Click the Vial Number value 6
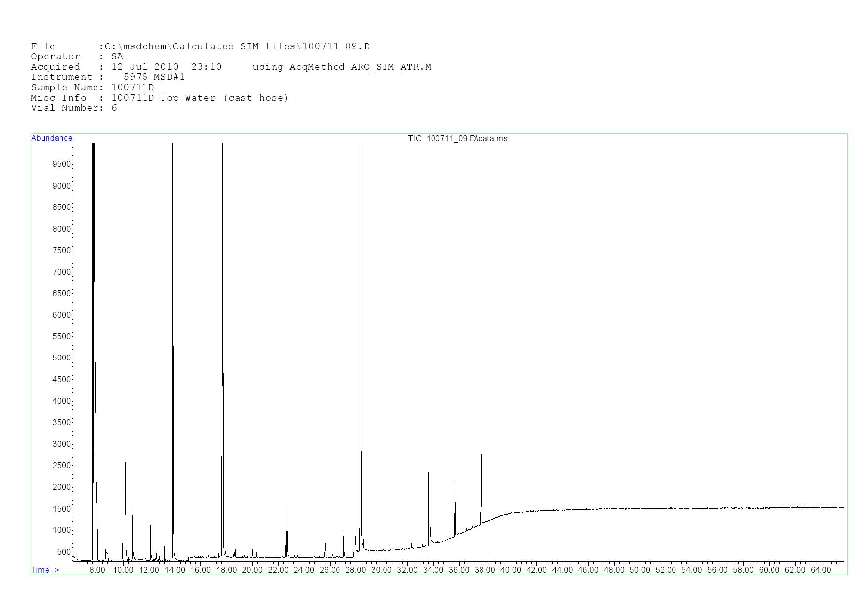868x614 pixels. pyautogui.click(x=114, y=108)
